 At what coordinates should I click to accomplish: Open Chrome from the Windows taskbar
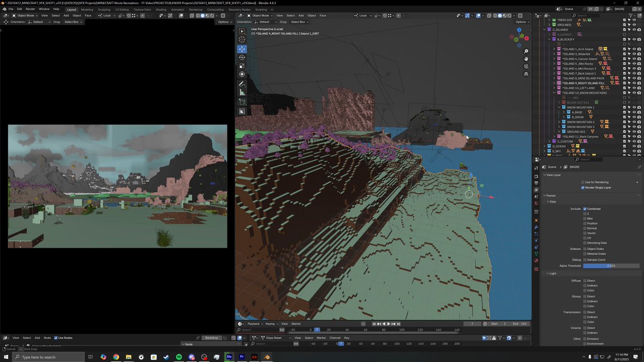(x=116, y=357)
